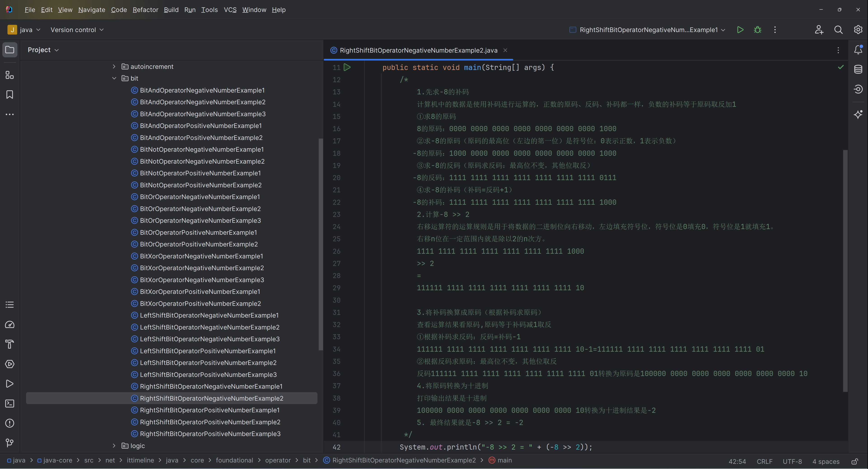Image resolution: width=868 pixels, height=469 pixels.
Task: Close the RightShiftBitOperatorNegativeNumberExample2.java tab
Action: 505,50
